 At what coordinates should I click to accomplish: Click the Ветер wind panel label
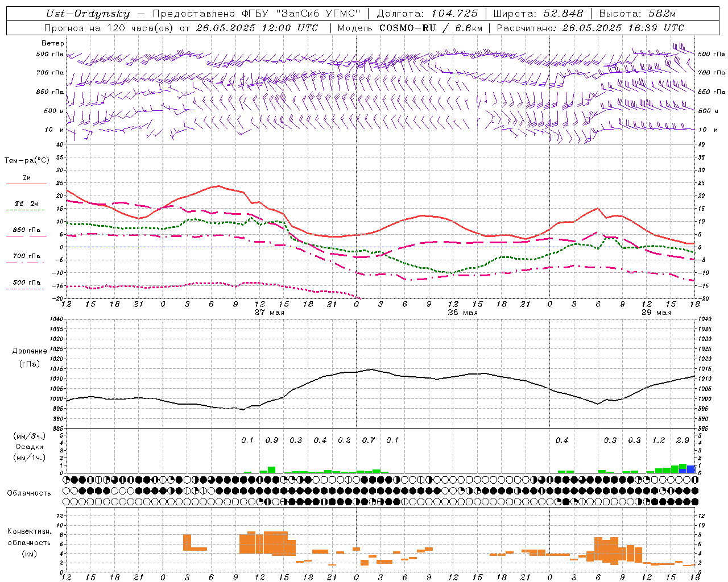pos(53,43)
